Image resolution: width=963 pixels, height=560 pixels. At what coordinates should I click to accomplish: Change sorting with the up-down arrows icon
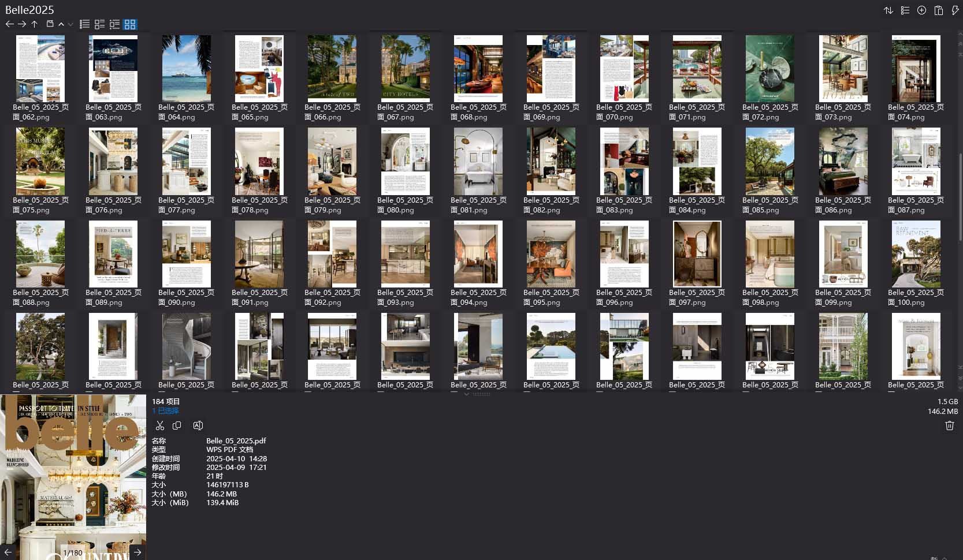[888, 10]
